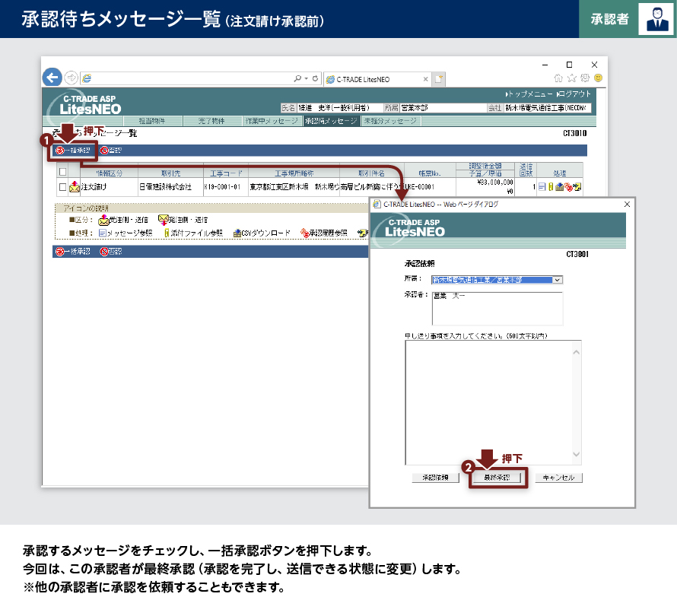The image size is (677, 616).
Task: Open message view icon in 処理 column
Action: [541, 186]
